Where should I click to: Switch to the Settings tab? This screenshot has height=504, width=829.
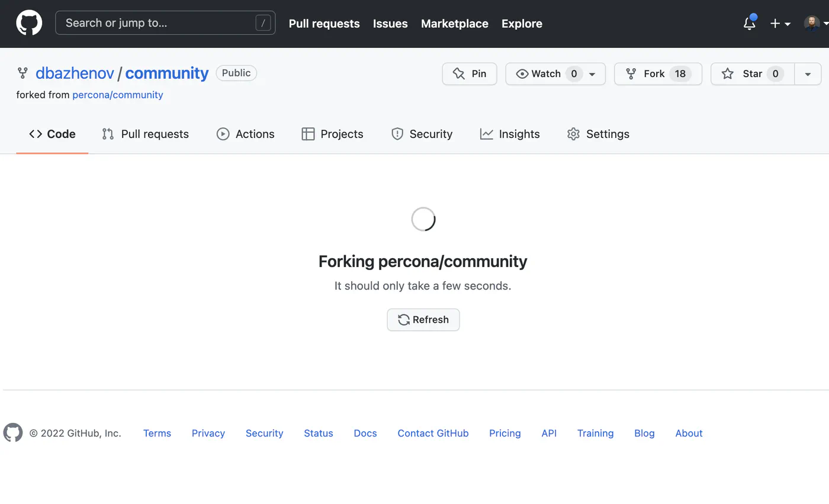pos(598,134)
